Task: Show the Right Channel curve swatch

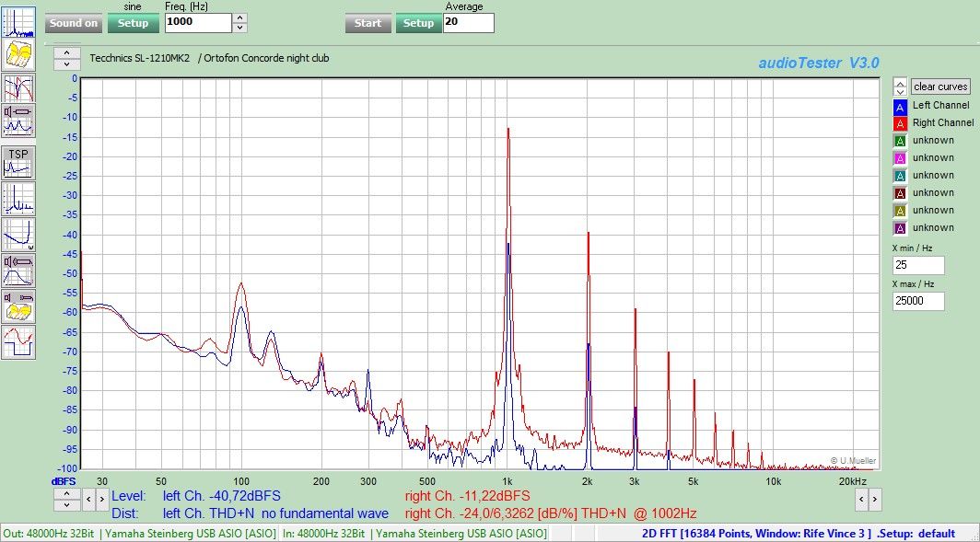Action: 900,122
